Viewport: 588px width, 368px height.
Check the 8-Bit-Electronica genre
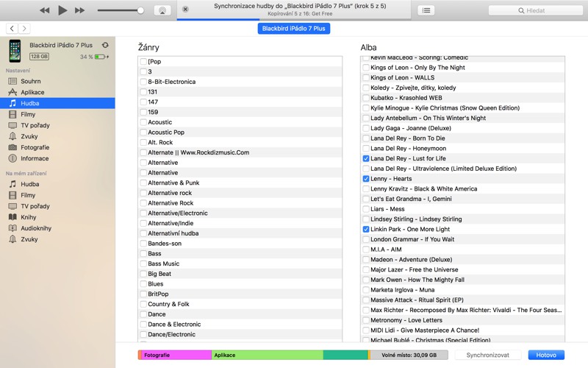143,82
